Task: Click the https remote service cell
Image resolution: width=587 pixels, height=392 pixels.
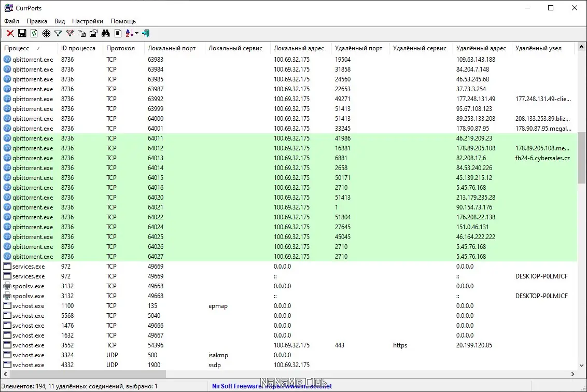Action: pos(400,345)
